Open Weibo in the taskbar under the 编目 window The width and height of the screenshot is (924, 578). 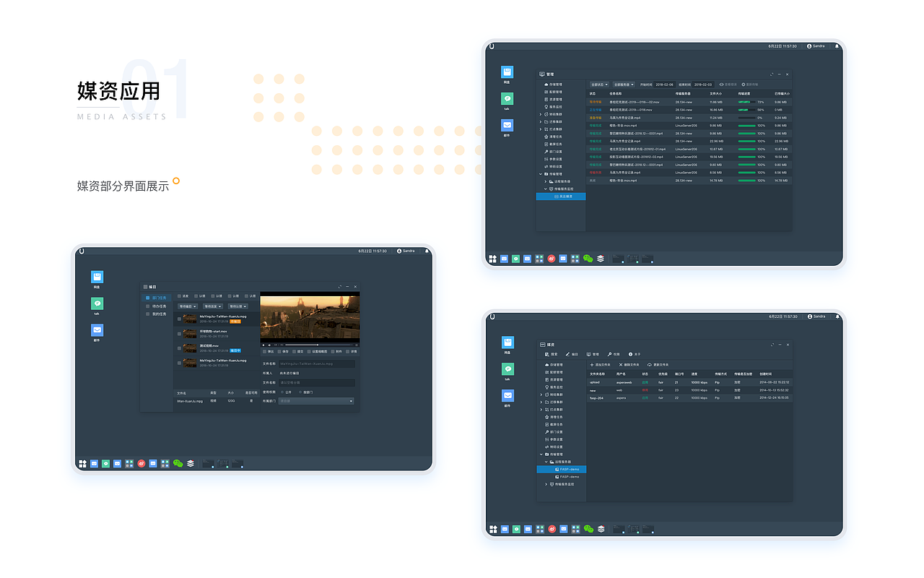click(141, 463)
